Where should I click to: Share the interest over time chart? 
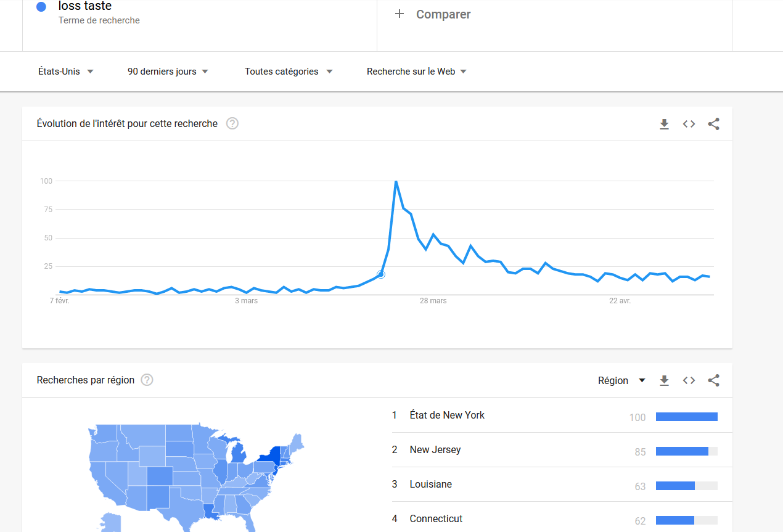[713, 124]
